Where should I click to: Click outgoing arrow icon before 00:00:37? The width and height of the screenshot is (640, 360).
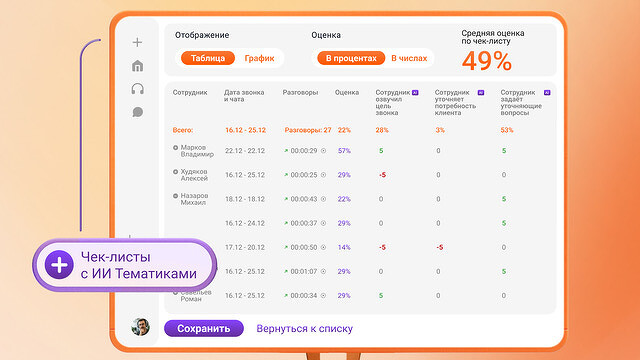pyautogui.click(x=286, y=223)
